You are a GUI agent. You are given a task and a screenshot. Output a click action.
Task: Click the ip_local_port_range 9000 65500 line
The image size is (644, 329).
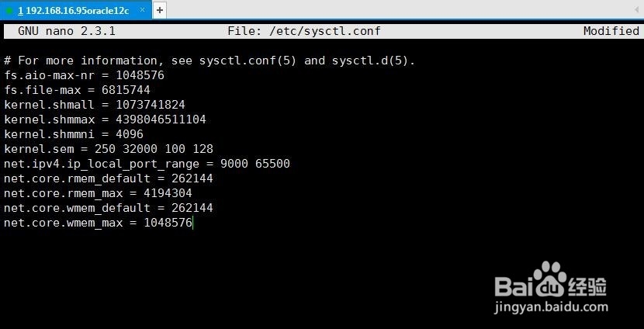click(x=147, y=164)
